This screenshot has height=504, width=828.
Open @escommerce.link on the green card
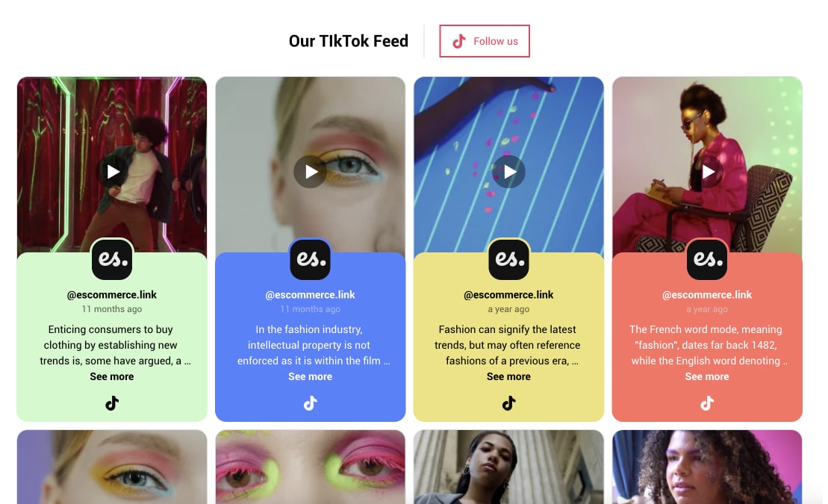pos(112,295)
